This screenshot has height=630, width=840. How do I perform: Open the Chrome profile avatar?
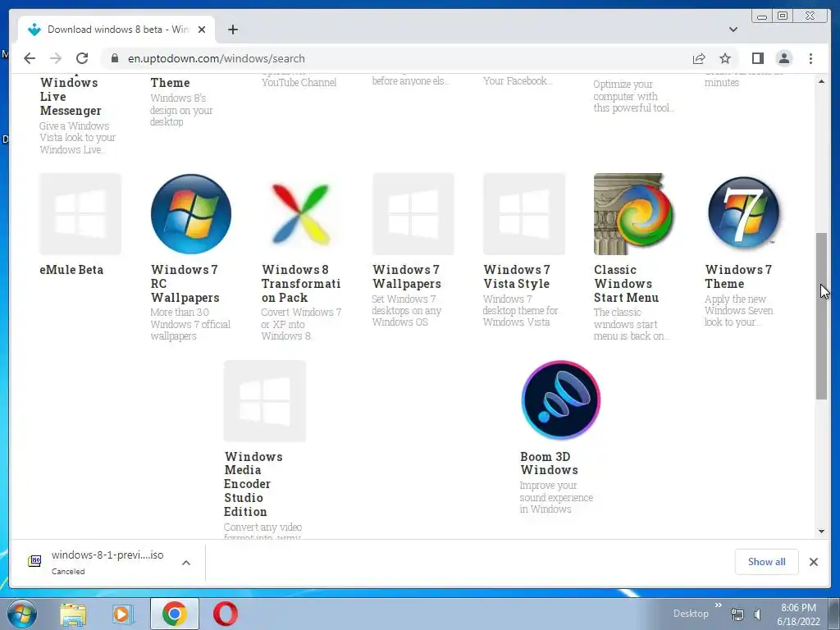(783, 58)
